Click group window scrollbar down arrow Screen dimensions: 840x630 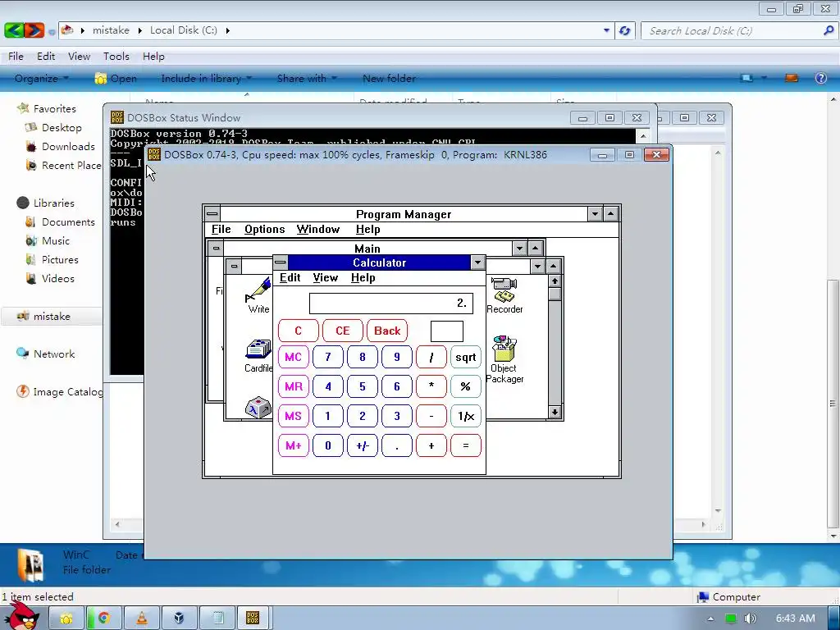pyautogui.click(x=555, y=412)
